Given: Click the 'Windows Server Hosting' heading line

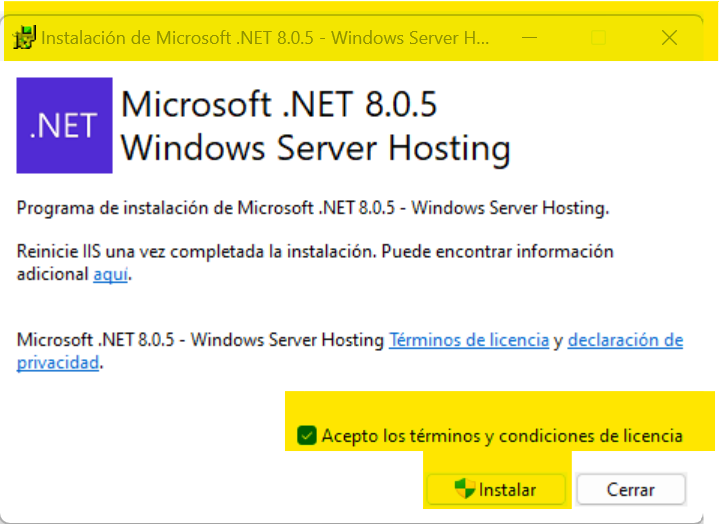Looking at the screenshot, I should point(316,148).
